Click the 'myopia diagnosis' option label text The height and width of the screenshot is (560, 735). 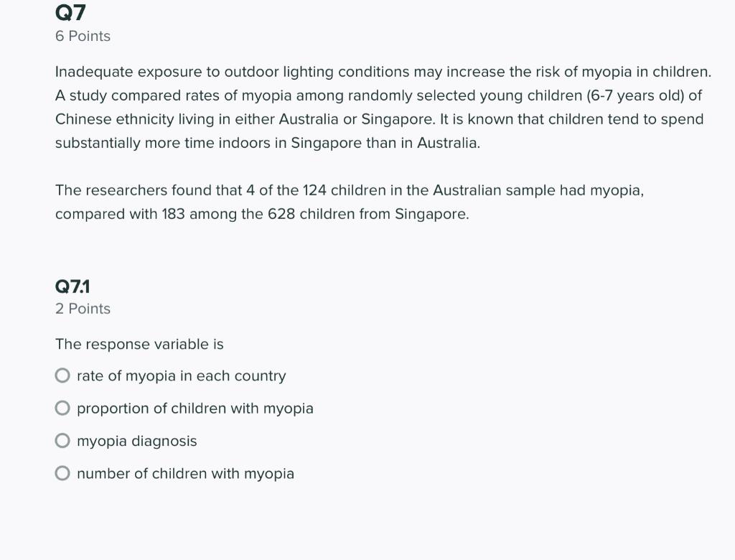(136, 441)
